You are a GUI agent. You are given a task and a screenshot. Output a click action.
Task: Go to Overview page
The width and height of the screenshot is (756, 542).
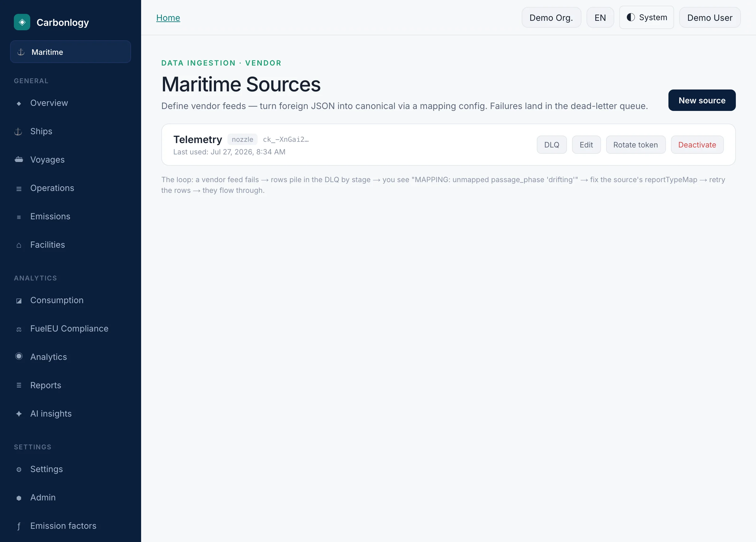pyautogui.click(x=70, y=103)
